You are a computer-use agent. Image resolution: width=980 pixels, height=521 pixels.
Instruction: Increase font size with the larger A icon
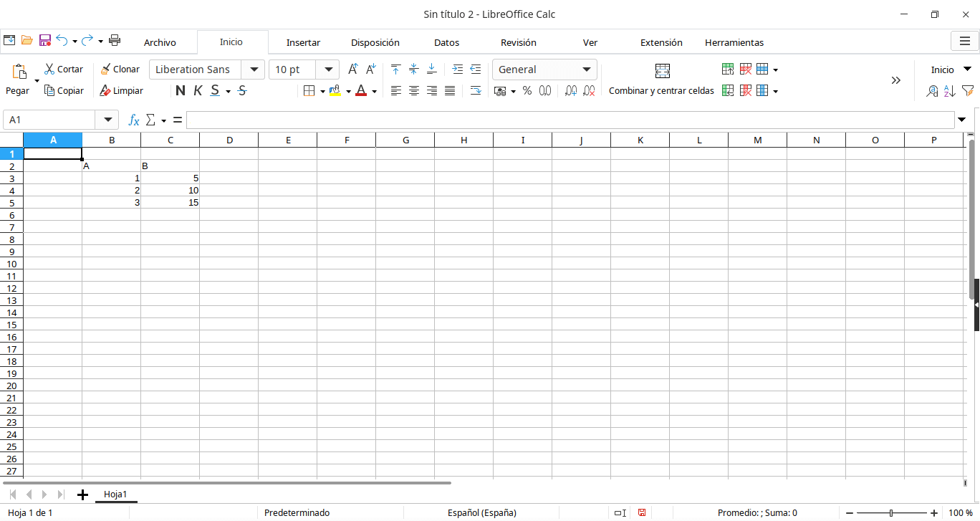pos(352,70)
